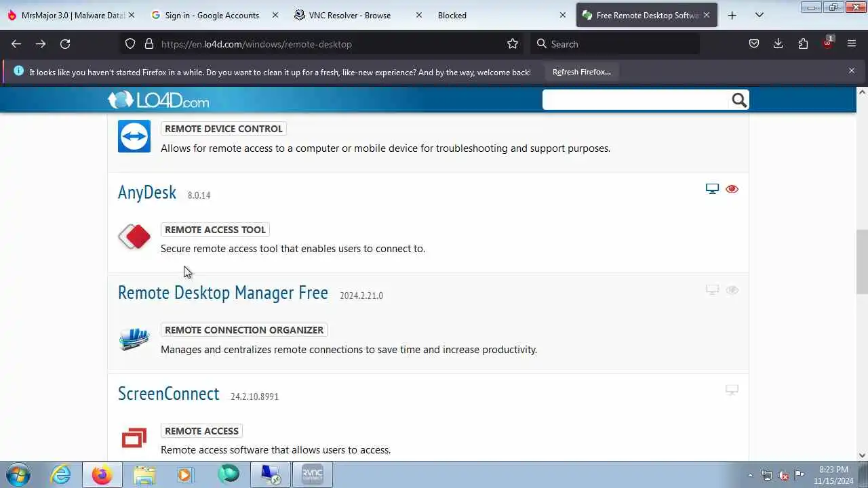868x488 pixels.
Task: Click the RVNC Connect taskbar icon
Action: (312, 474)
